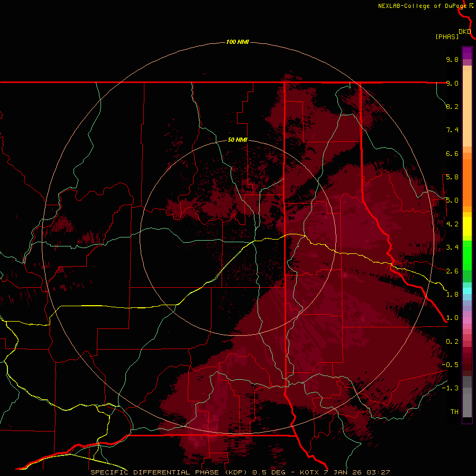
Task: Click the NEXLAB-College of DuPage text
Action: click(422, 6)
